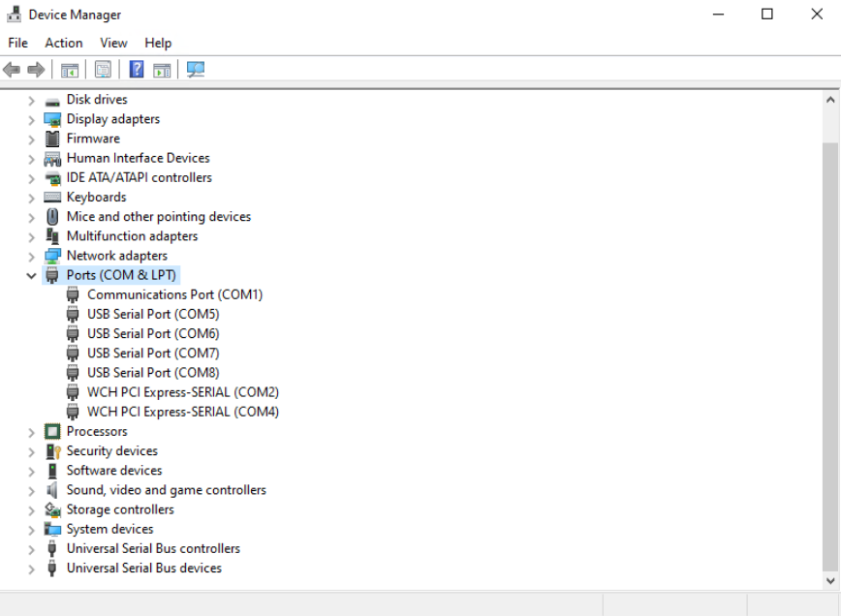Expand Sound, video and game controllers
The height and width of the screenshot is (616, 841).
pos(32,490)
